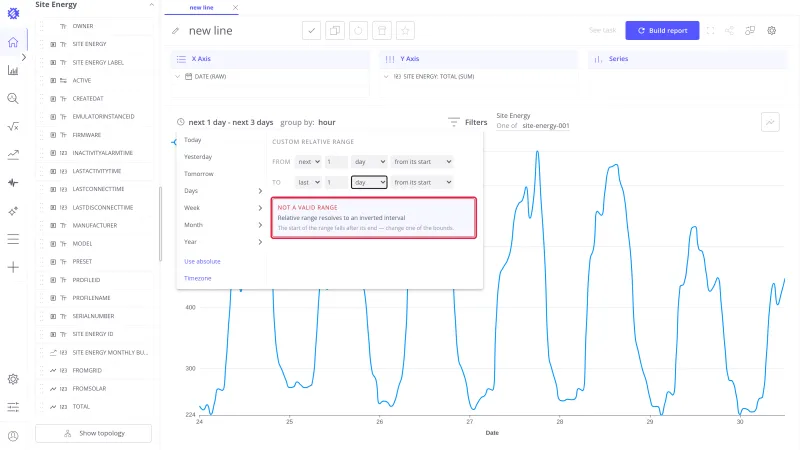Open the TO 'from its start' dropdown
Screen dimensions: 800x450
point(422,182)
